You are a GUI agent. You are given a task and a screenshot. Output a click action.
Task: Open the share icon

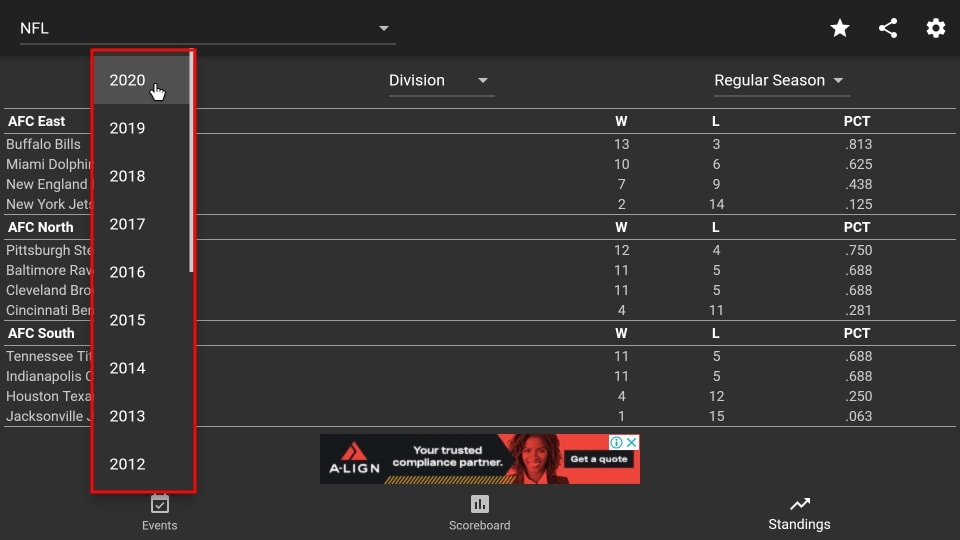[888, 28]
